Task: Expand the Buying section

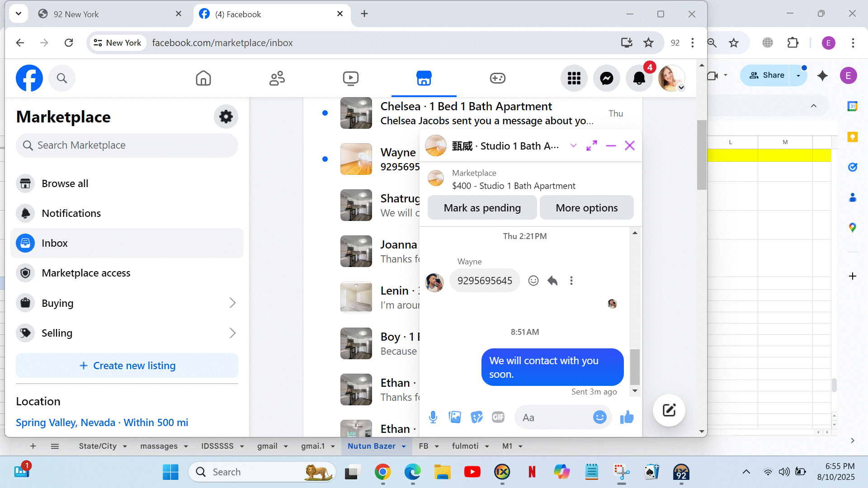Action: point(232,303)
